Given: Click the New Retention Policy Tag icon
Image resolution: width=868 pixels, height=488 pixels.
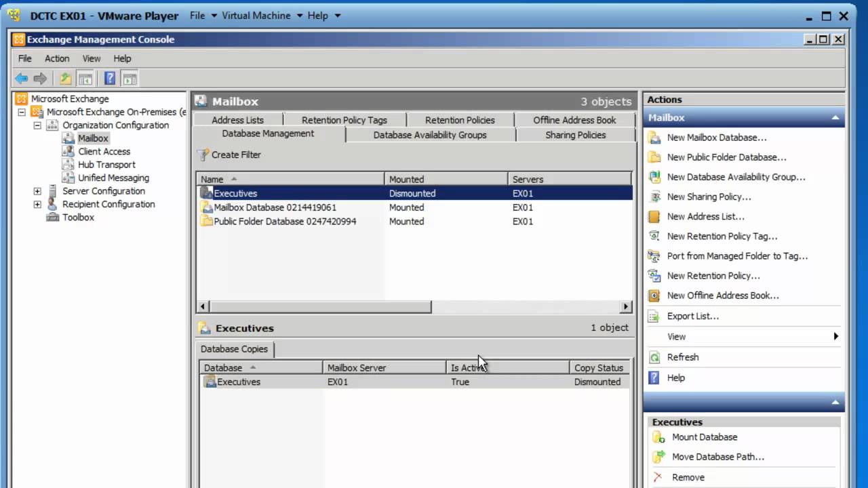Looking at the screenshot, I should pos(654,237).
